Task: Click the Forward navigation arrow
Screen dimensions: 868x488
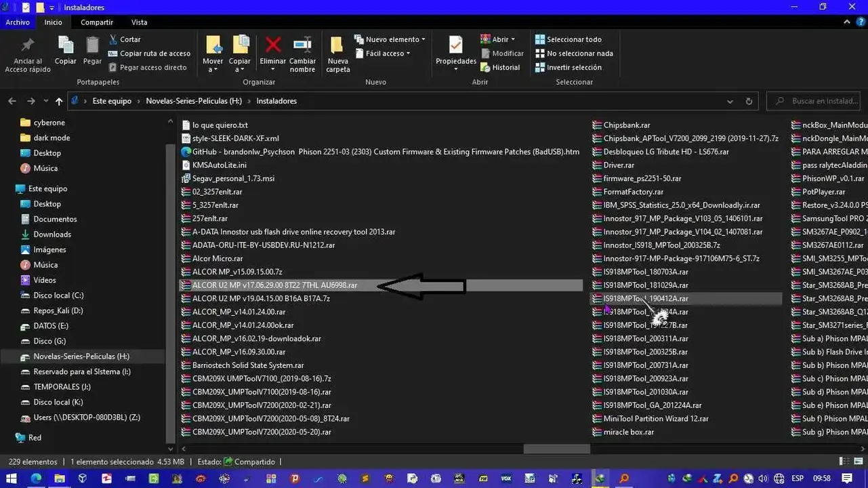Action: coord(30,101)
